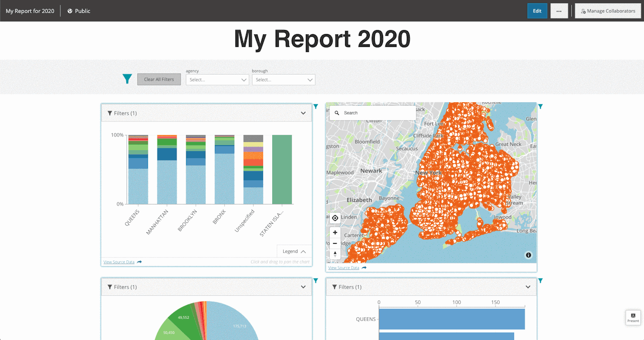Click the Great Neck label on the map
Viewport: 644px width, 340px height.
[x=509, y=144]
